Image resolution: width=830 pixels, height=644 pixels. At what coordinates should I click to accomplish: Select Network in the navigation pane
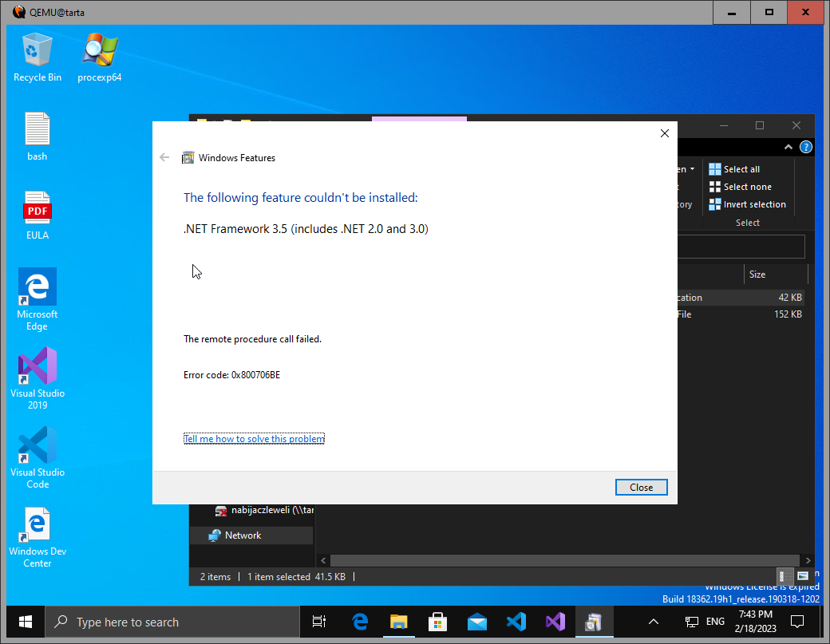[x=243, y=535]
